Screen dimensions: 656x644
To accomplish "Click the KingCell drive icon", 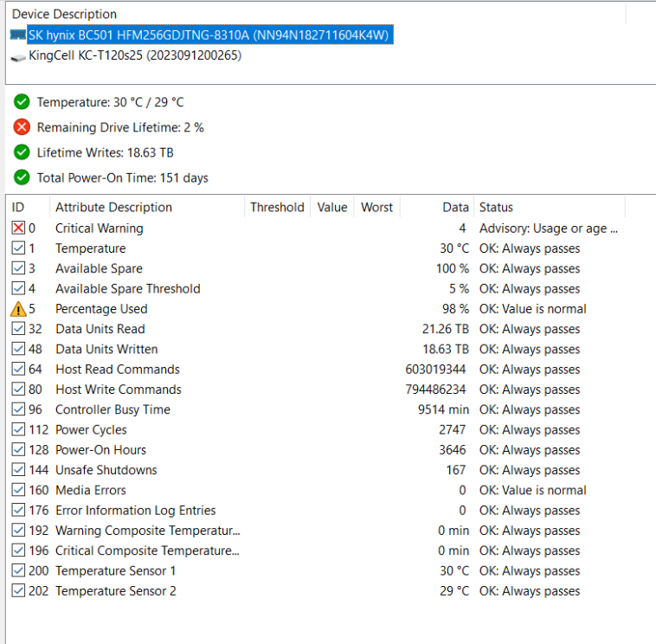I will pos(18,57).
